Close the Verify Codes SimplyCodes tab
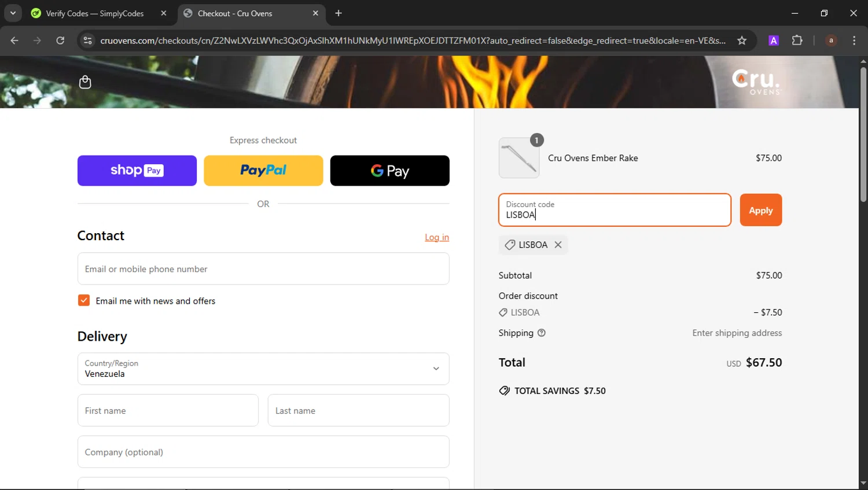The image size is (868, 490). (x=164, y=13)
